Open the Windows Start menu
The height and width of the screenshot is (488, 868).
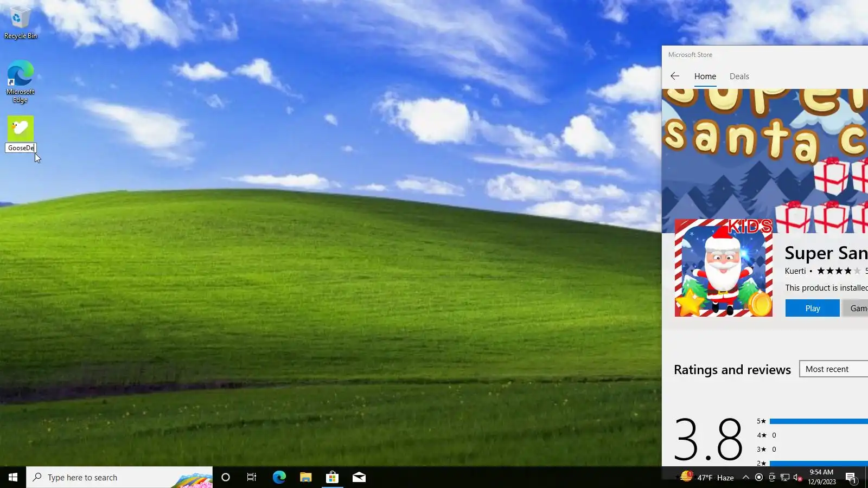[13, 477]
